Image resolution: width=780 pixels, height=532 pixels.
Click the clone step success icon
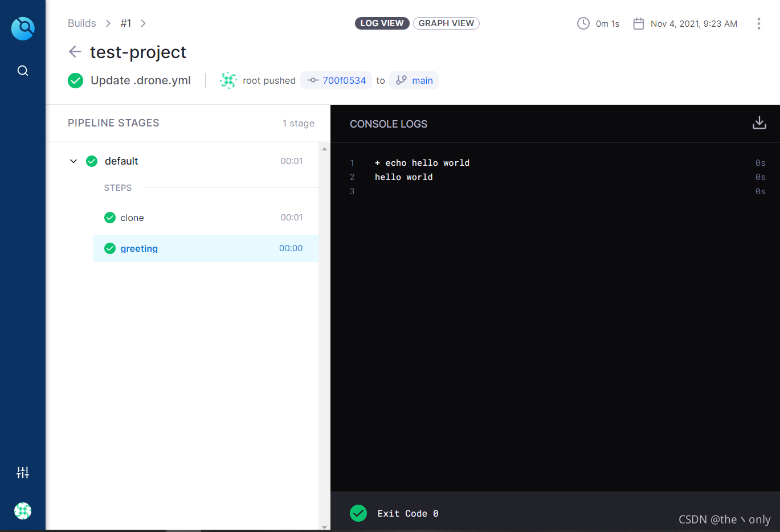(110, 218)
